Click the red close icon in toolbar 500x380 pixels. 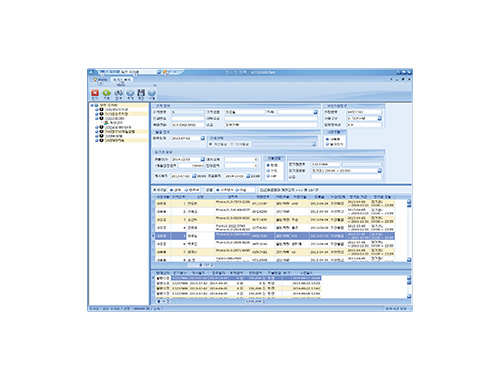[x=95, y=93]
